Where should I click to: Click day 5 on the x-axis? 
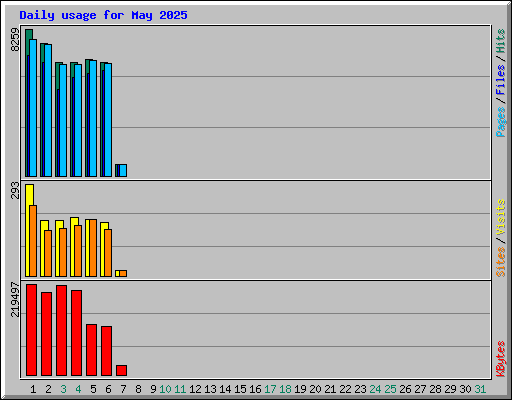click(93, 389)
